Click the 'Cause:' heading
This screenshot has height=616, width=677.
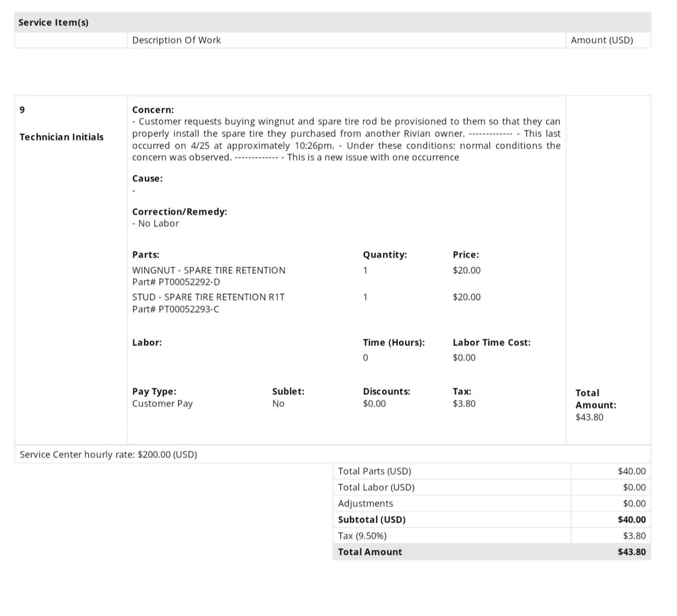point(147,178)
